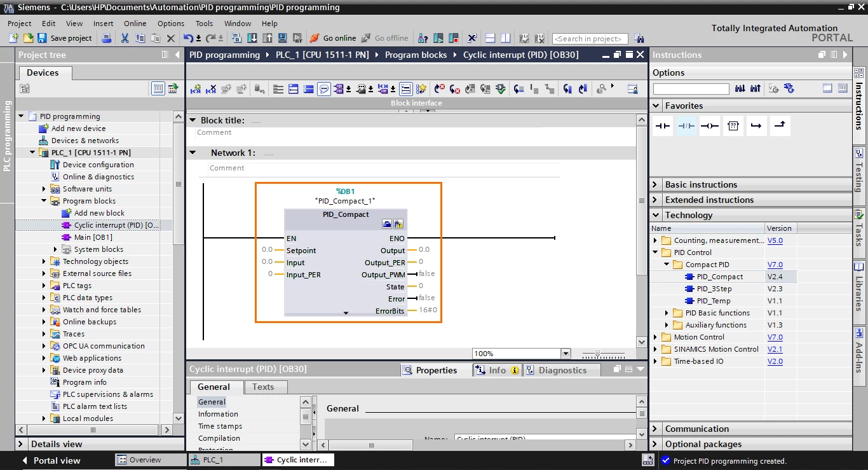Close all networks icon
Viewport: 868px width, 470px height.
308,88
